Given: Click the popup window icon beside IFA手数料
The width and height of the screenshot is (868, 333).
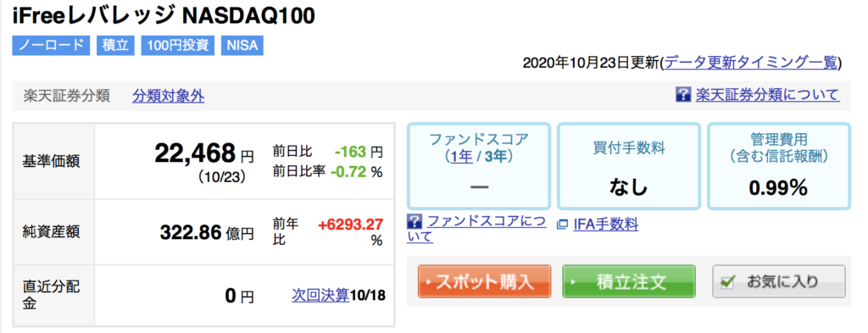Looking at the screenshot, I should tap(563, 225).
